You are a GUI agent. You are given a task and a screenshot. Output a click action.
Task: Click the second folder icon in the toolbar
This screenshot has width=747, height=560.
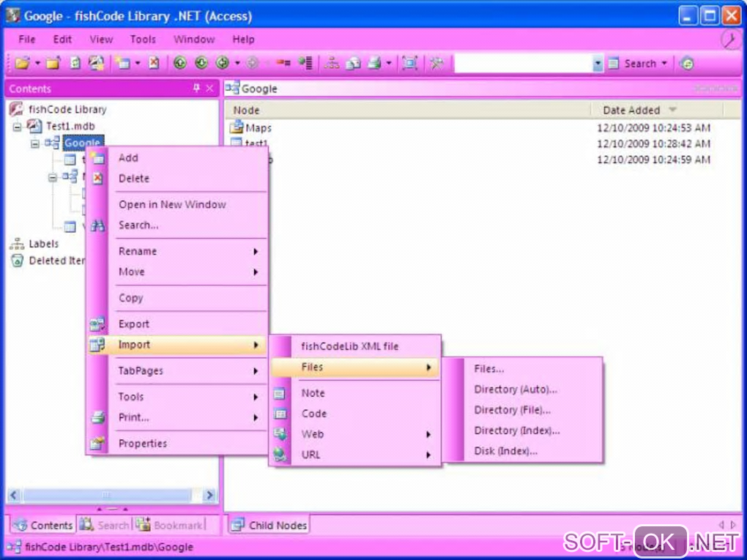pyautogui.click(x=53, y=63)
